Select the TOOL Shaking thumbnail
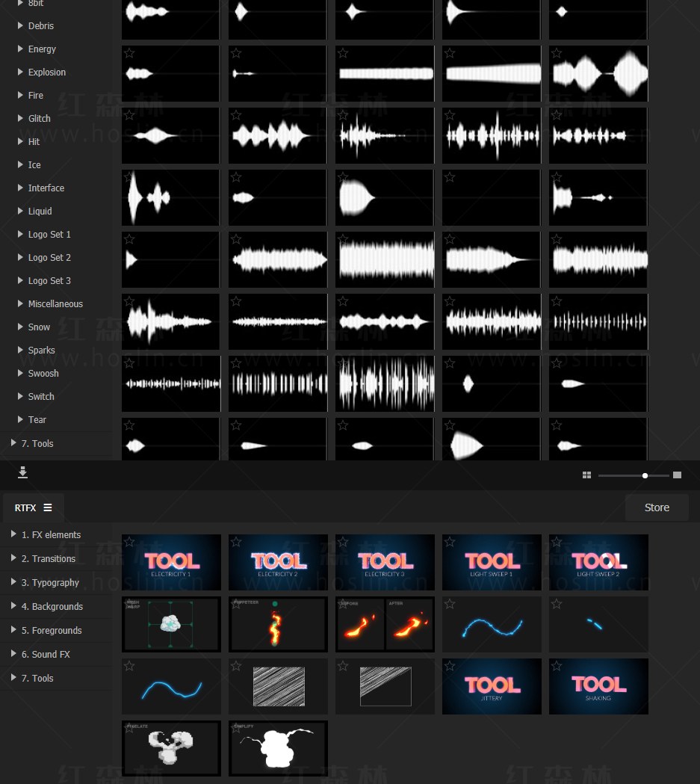This screenshot has height=784, width=700. (598, 687)
